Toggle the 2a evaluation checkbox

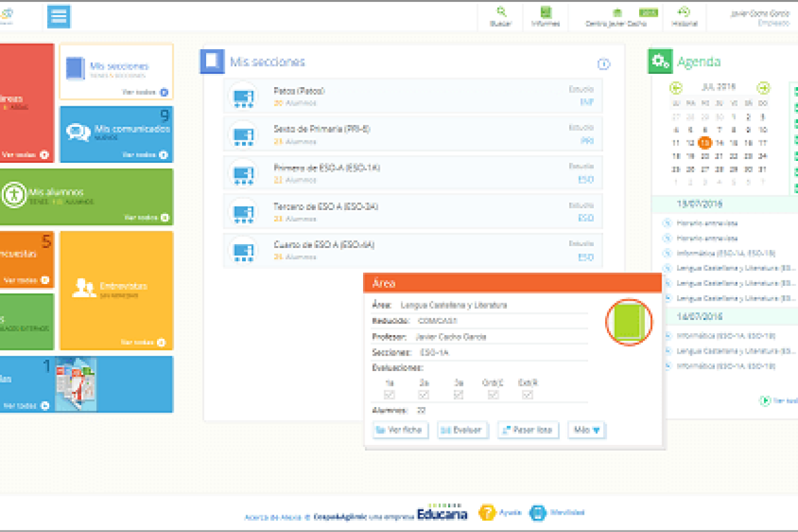[x=424, y=394]
